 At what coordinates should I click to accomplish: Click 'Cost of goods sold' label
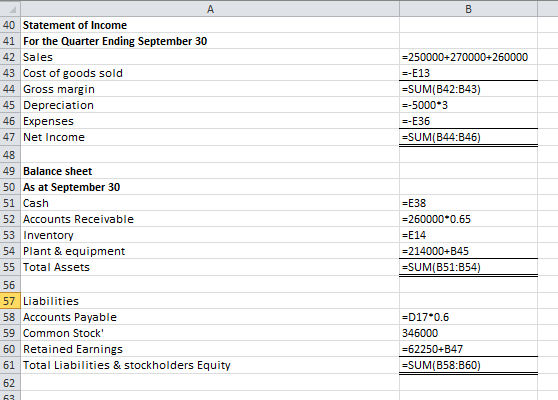coord(210,73)
